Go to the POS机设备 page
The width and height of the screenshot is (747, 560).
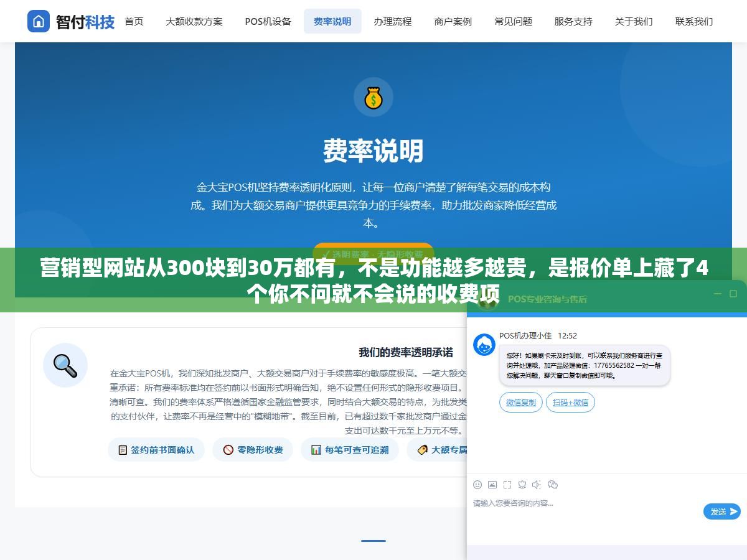click(268, 21)
